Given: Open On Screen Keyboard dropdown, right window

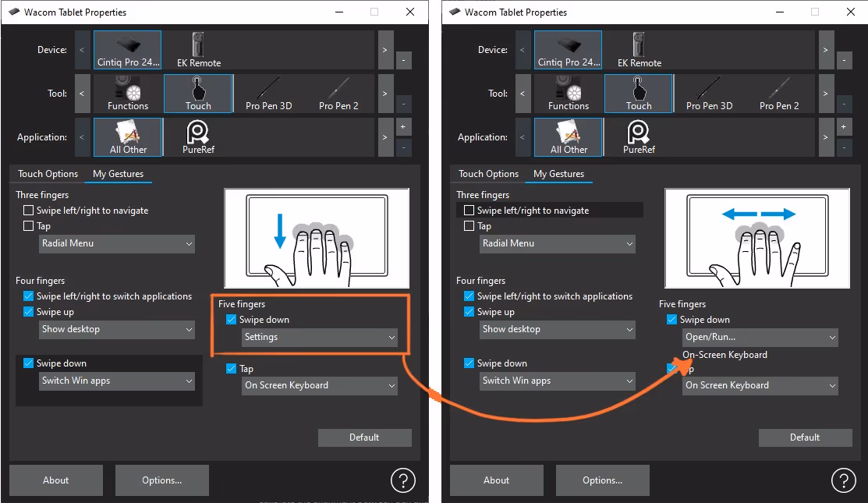Looking at the screenshot, I should pyautogui.click(x=760, y=386).
